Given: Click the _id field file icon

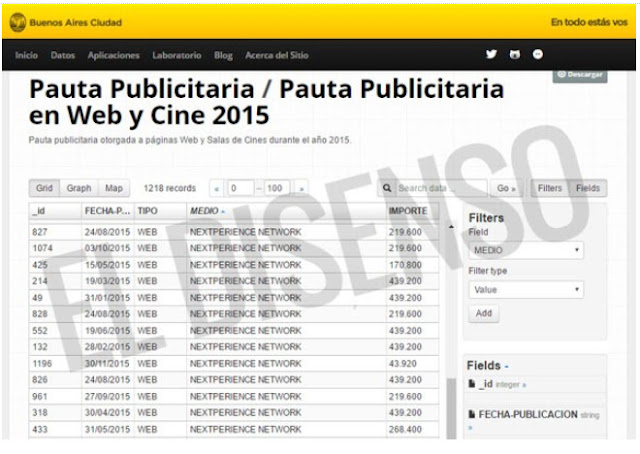Looking at the screenshot, I should (x=472, y=384).
